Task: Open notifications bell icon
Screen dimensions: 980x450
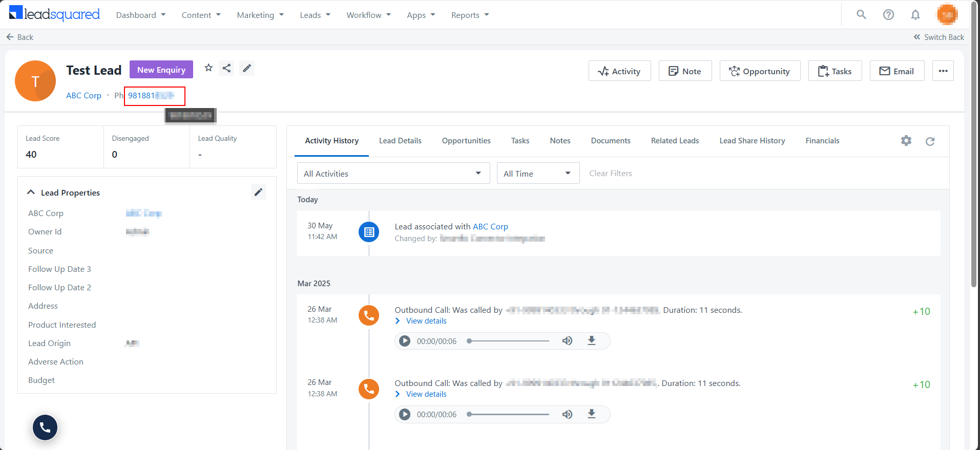Action: pyautogui.click(x=915, y=15)
